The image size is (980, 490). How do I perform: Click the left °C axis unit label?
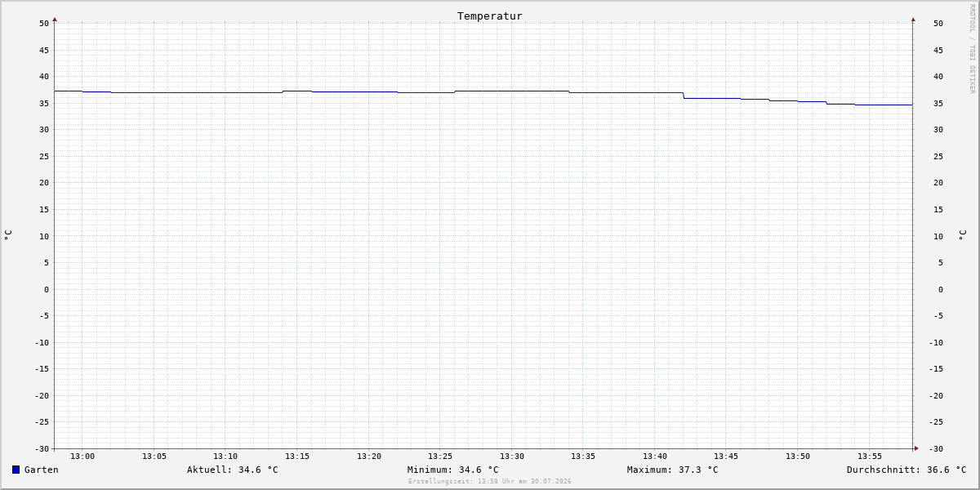click(8, 235)
